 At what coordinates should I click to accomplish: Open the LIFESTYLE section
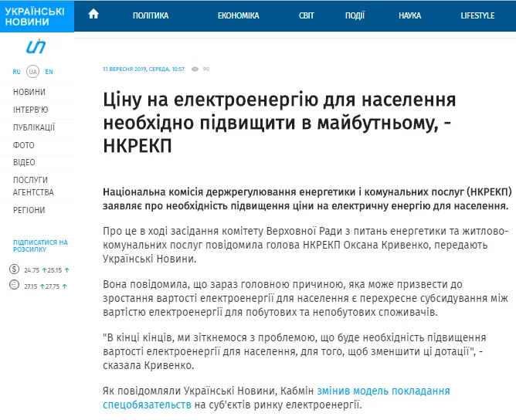(477, 15)
